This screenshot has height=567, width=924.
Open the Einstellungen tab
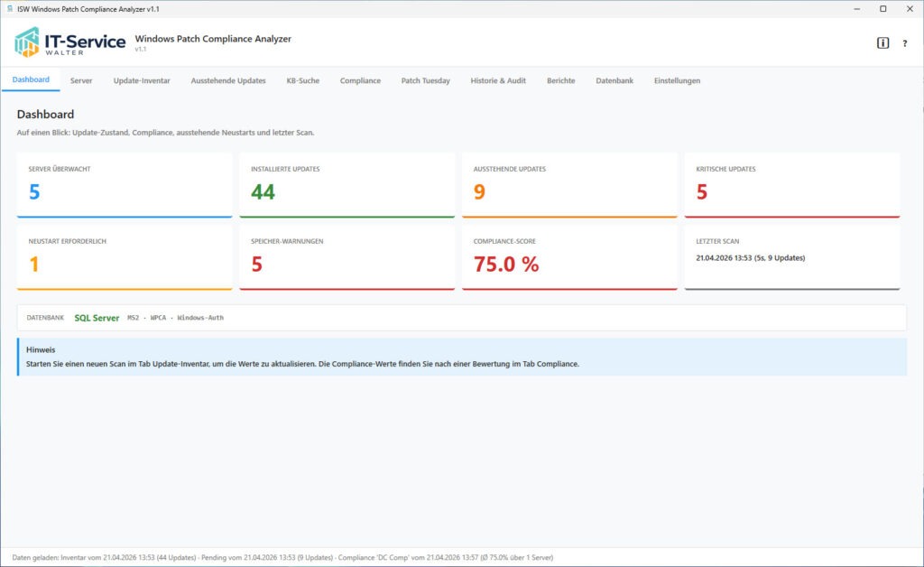pos(677,80)
